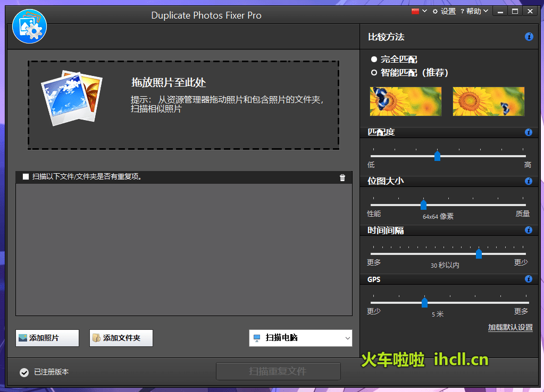Click the 加载默认设置 link

[509, 328]
